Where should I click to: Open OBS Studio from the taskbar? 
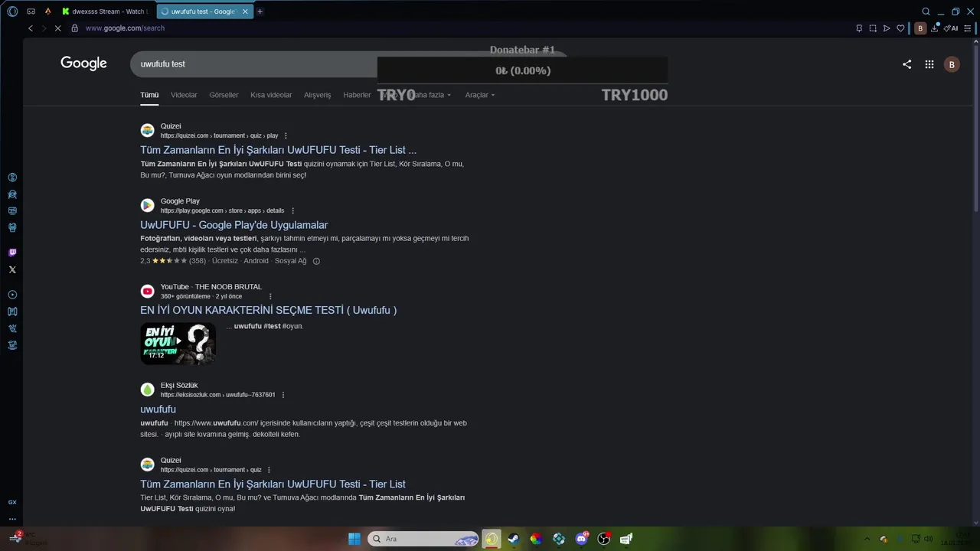tap(603, 539)
